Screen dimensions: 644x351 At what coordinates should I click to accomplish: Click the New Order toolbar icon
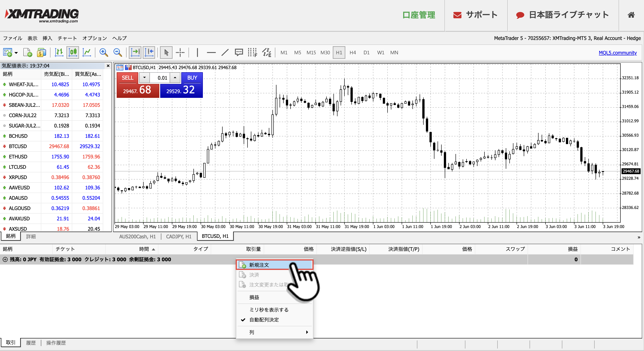28,53
